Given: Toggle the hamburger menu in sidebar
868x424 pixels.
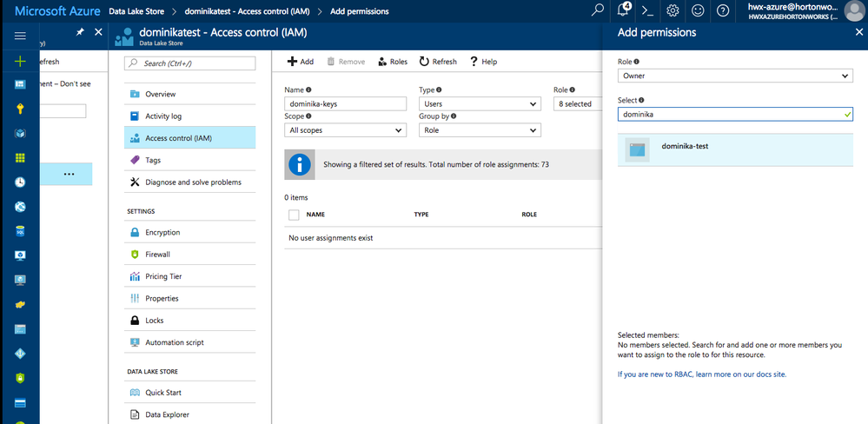Looking at the screenshot, I should click(x=20, y=36).
